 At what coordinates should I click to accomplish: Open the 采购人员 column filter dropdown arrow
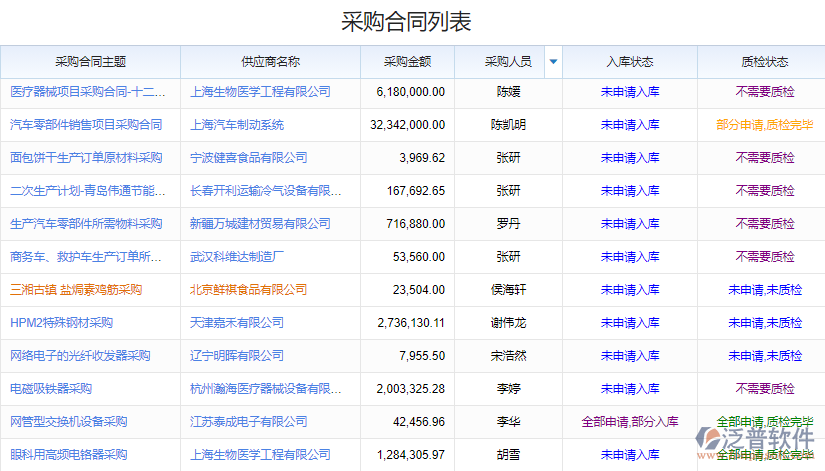click(553, 62)
